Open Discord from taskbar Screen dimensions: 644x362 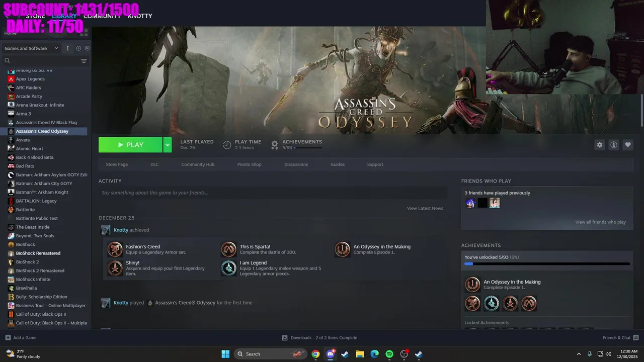tap(331, 354)
